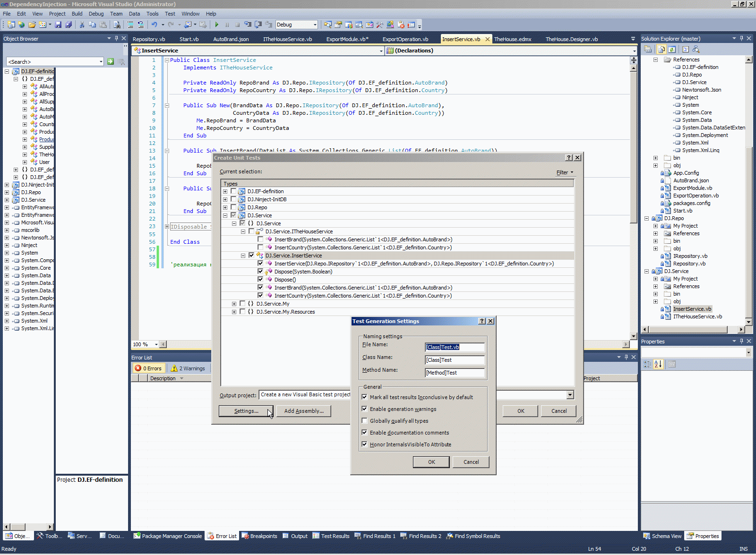
Task: Click the Save All toolbar icon
Action: coord(69,25)
